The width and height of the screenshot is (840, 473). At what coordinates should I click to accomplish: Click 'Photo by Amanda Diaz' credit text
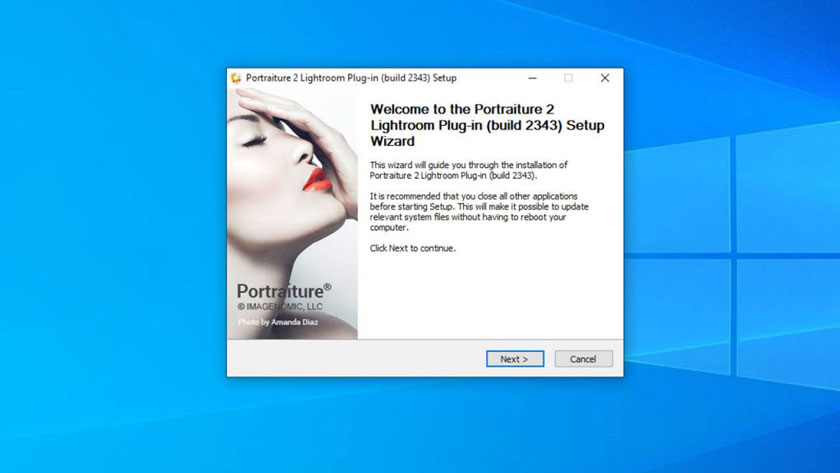pos(278,322)
